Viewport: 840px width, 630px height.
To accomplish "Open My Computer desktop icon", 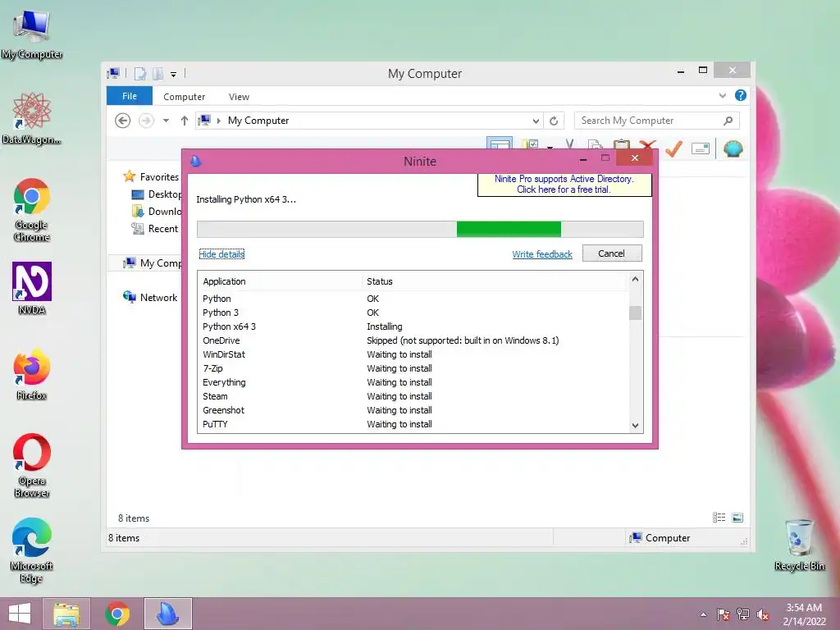I will (x=32, y=34).
